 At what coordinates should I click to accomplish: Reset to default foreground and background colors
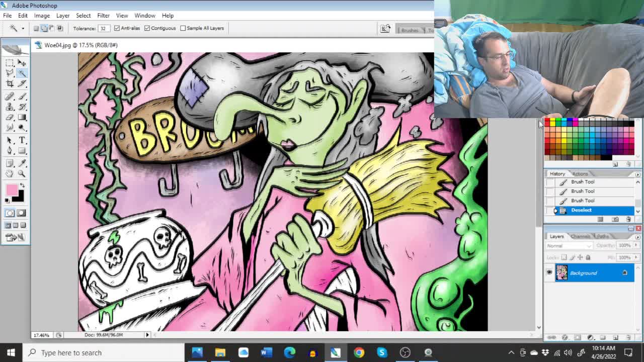(8, 200)
